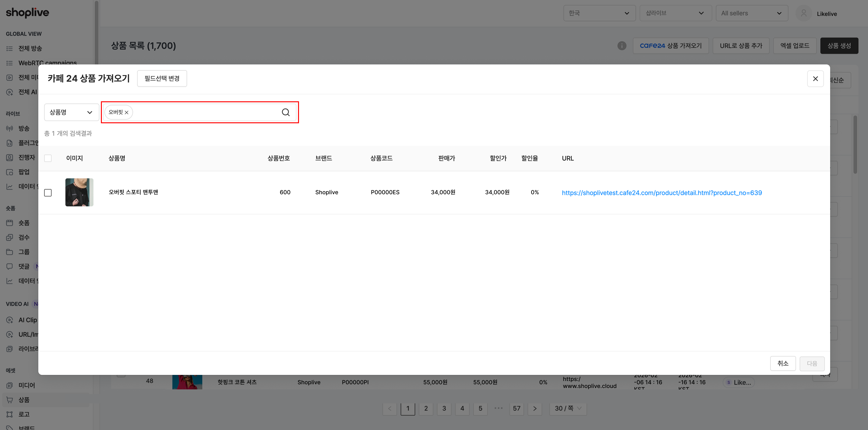The image size is (868, 430).
Task: Click 필드선택 변경 button
Action: [x=162, y=78]
